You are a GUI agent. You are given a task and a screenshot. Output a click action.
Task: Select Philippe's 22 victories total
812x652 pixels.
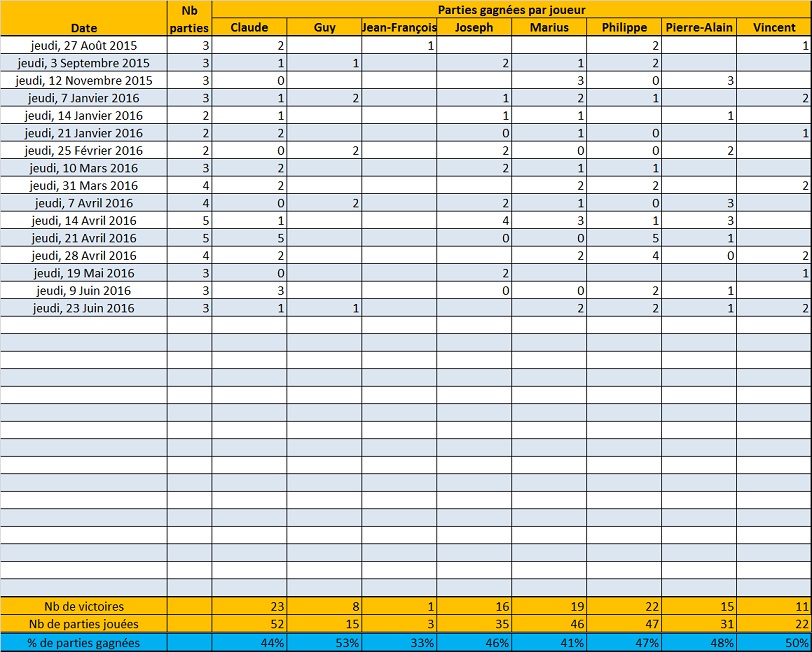point(624,606)
